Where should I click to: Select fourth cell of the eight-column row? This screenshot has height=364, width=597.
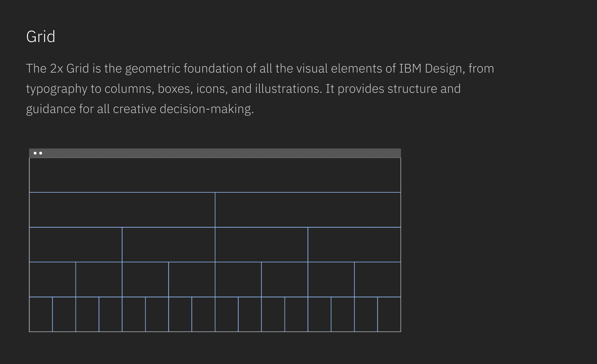tap(192, 279)
